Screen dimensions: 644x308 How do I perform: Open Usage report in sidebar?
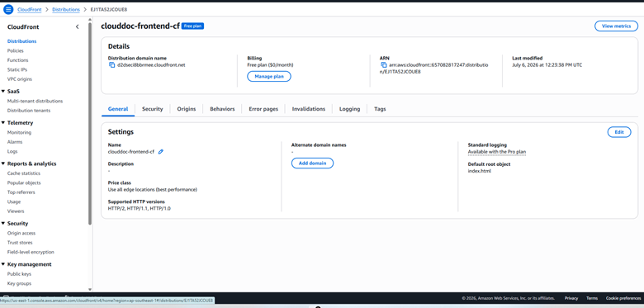[14, 201]
